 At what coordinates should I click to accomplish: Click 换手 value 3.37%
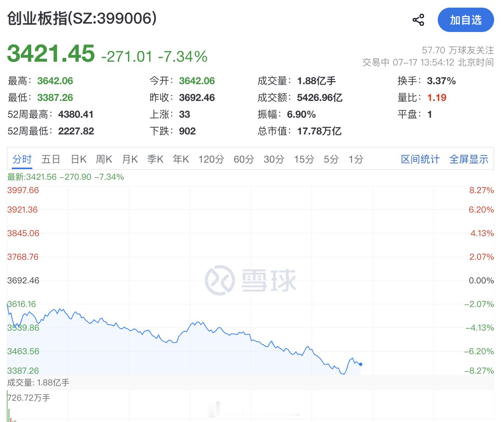[442, 81]
